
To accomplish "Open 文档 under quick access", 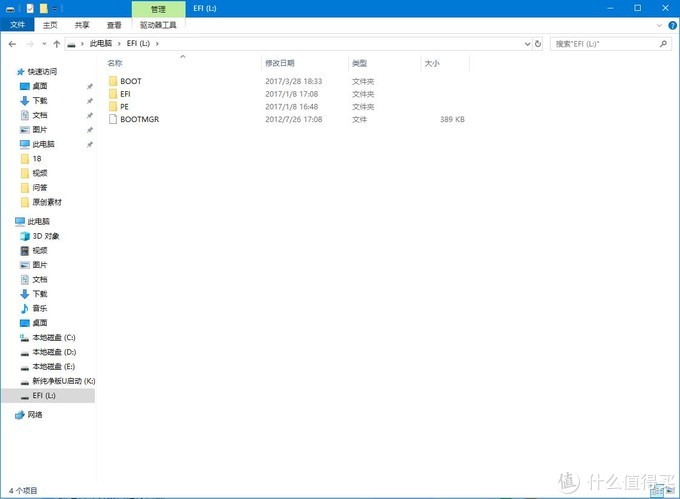I will pos(40,115).
